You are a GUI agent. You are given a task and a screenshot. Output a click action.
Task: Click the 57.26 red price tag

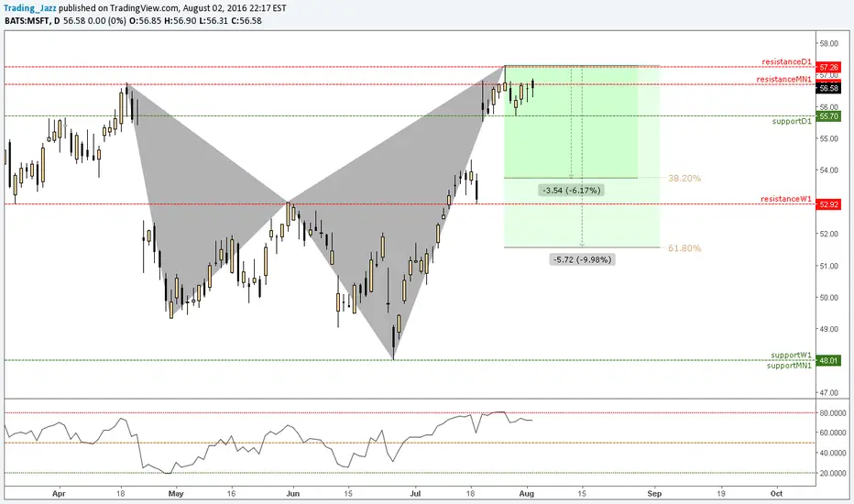pyautogui.click(x=828, y=67)
